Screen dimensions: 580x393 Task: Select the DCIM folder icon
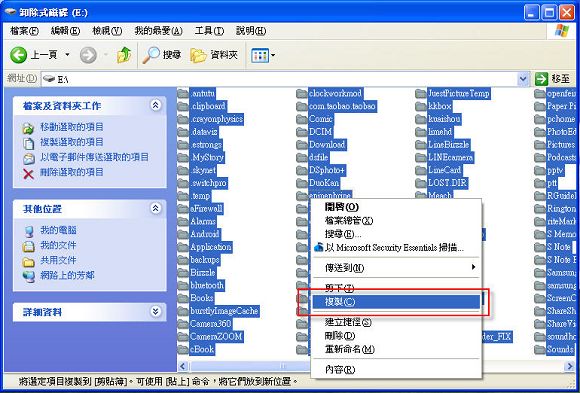click(302, 132)
